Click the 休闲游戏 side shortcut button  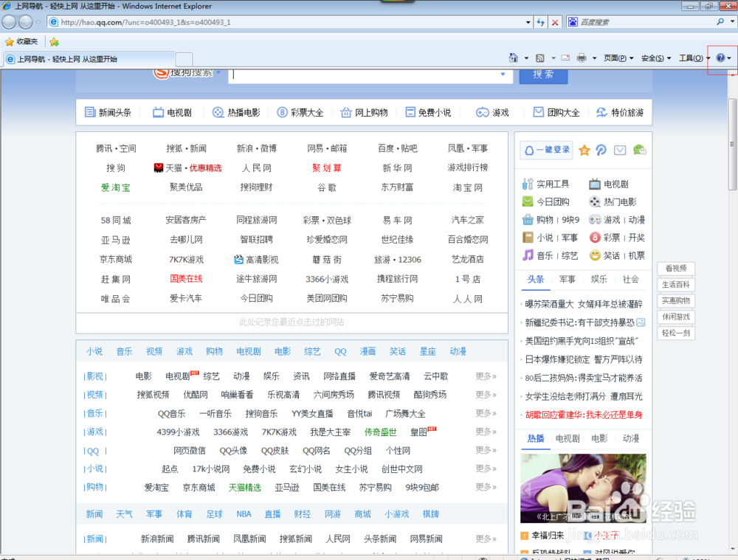pyautogui.click(x=676, y=317)
